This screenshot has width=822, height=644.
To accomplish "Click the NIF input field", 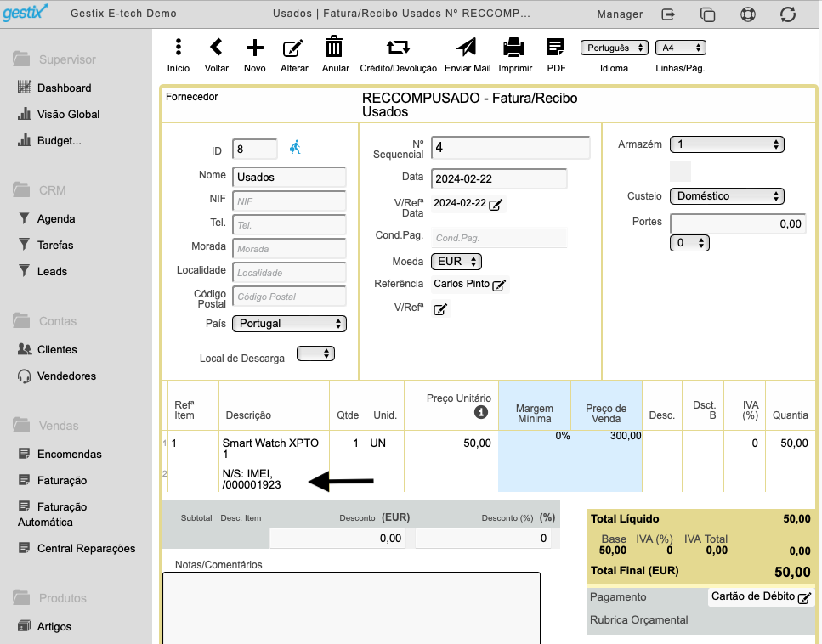I will click(x=289, y=201).
